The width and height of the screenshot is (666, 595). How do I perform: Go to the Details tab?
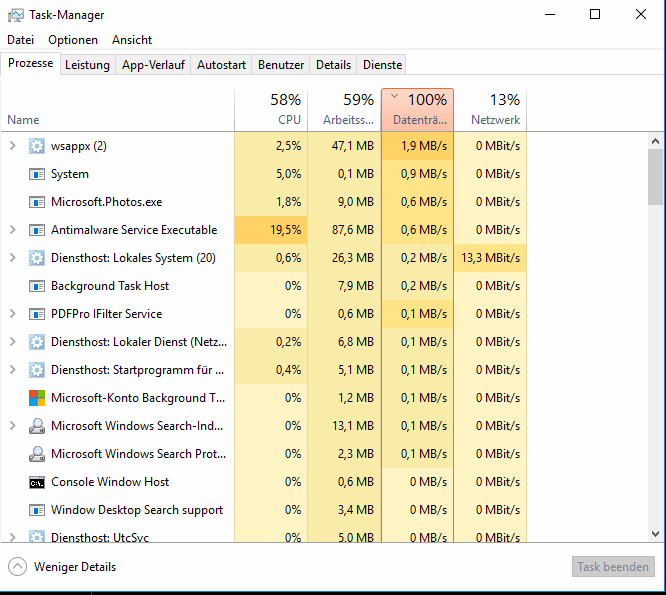click(x=333, y=65)
